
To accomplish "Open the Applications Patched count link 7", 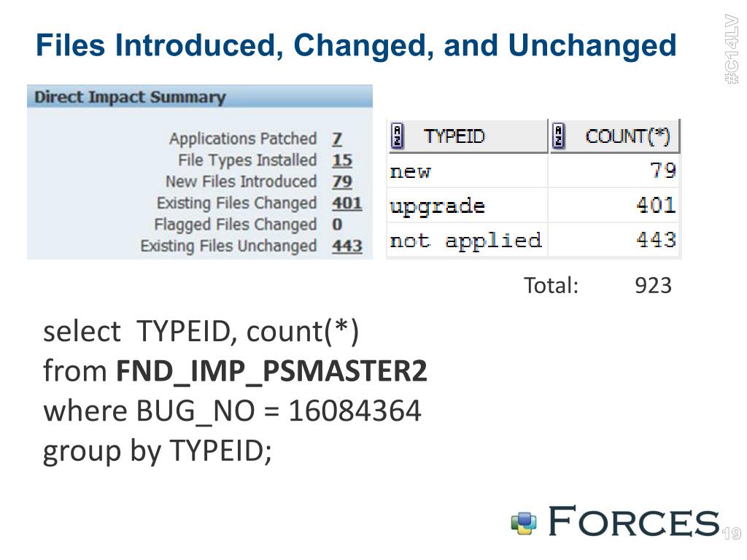I will pyautogui.click(x=336, y=139).
